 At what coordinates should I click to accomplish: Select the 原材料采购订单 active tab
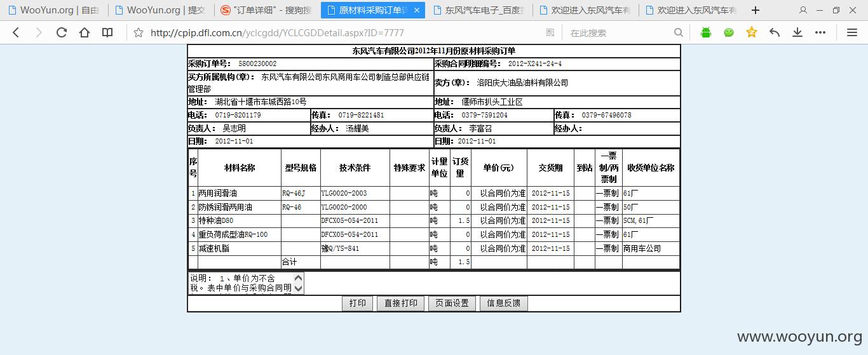(372, 10)
